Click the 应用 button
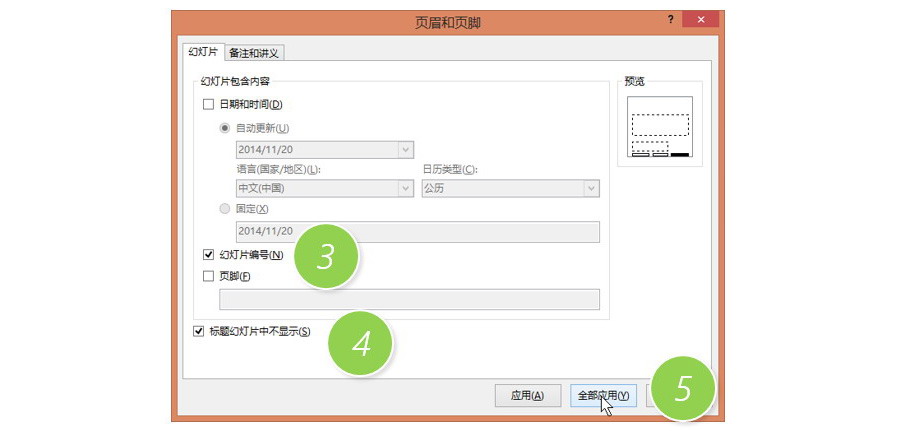 click(x=527, y=395)
